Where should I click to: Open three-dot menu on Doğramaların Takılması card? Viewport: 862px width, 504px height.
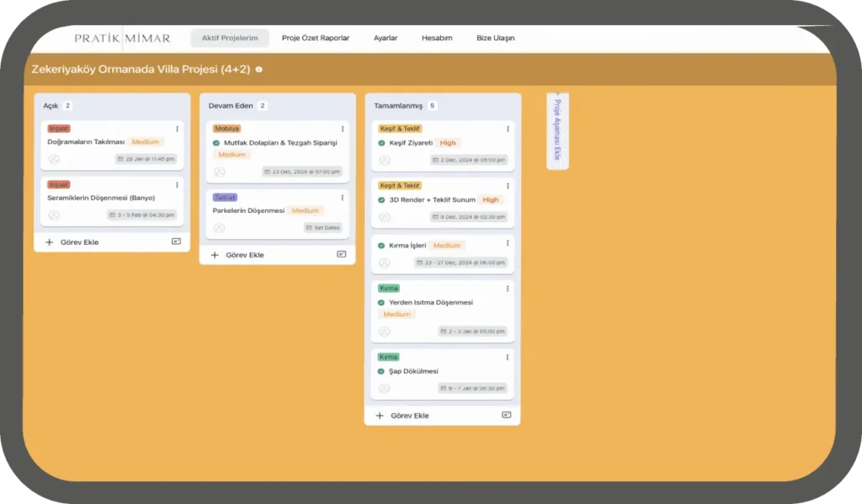point(177,129)
